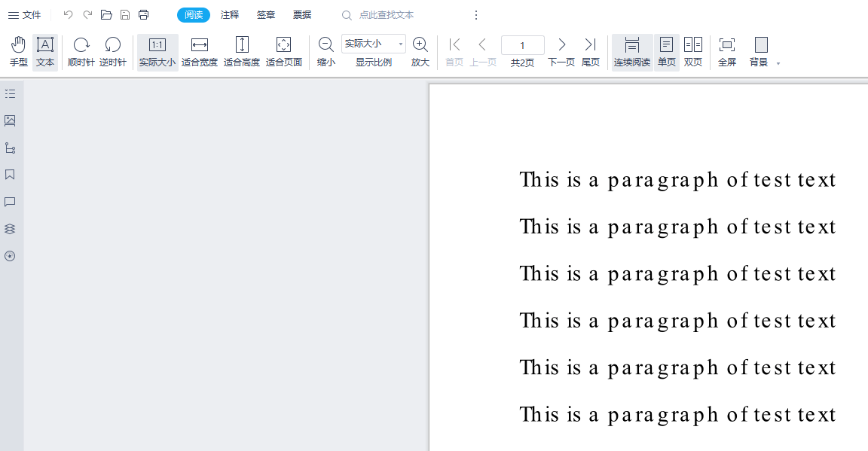Select the 文本 text selection tool
Screen dimensions: 868x451
point(45,52)
